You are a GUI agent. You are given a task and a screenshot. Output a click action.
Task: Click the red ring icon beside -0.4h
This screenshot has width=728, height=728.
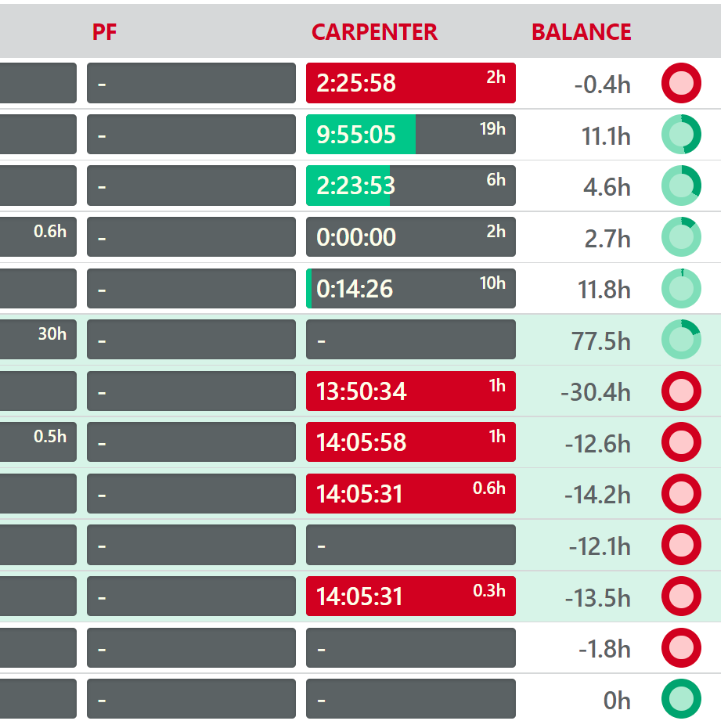(681, 82)
